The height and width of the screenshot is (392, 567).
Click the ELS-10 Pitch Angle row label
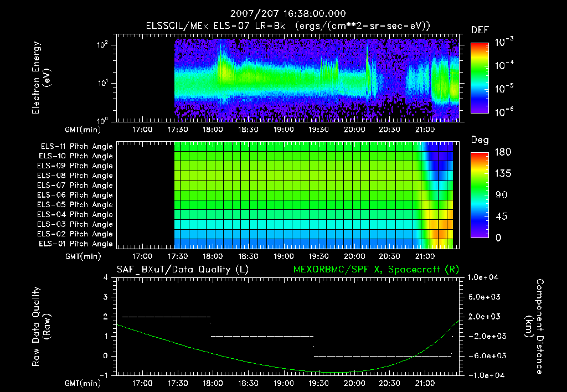click(76, 156)
